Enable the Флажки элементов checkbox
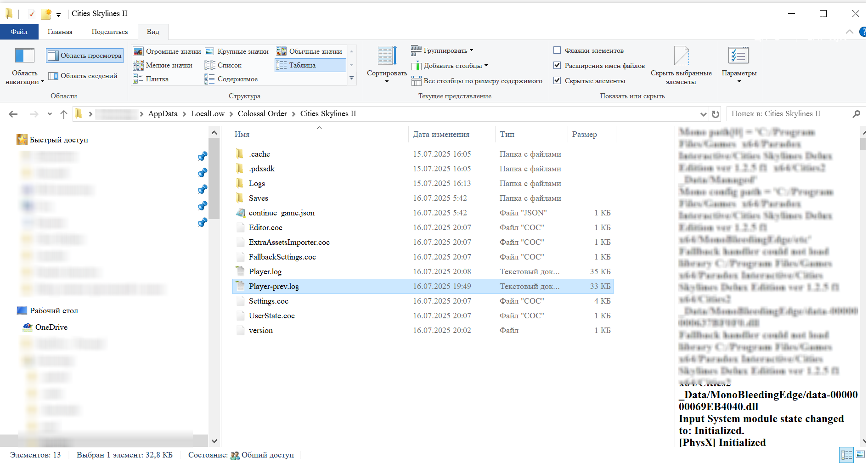 (x=557, y=51)
